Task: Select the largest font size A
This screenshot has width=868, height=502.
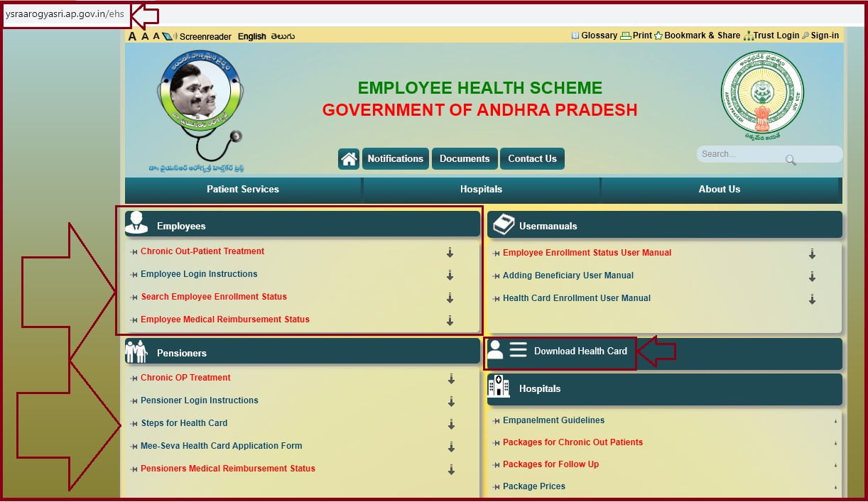Action: tap(132, 36)
